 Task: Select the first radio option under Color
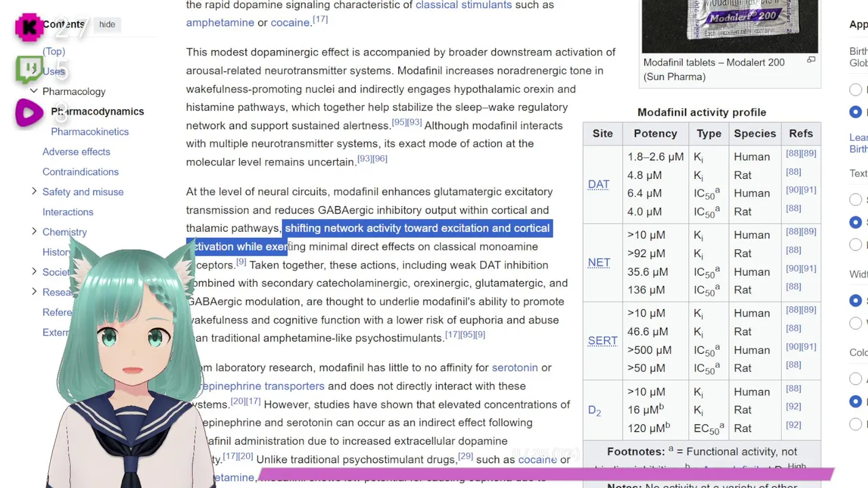pyautogui.click(x=856, y=379)
